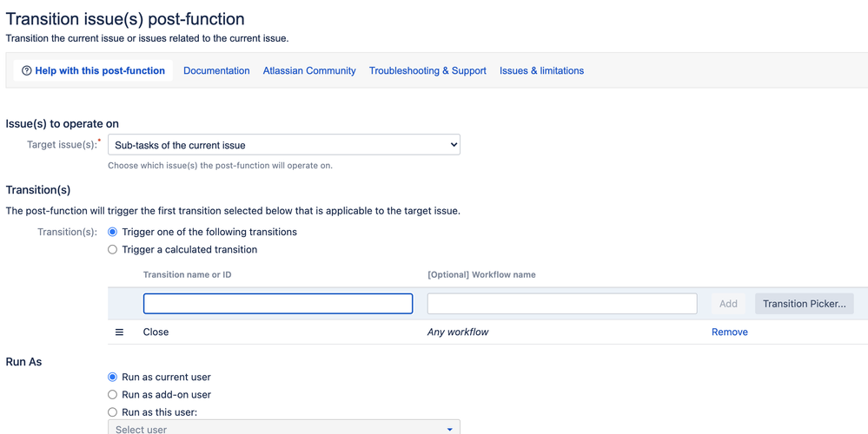Select the 'Run as this user' radio
Screen dimensions: 868x434
click(x=113, y=412)
